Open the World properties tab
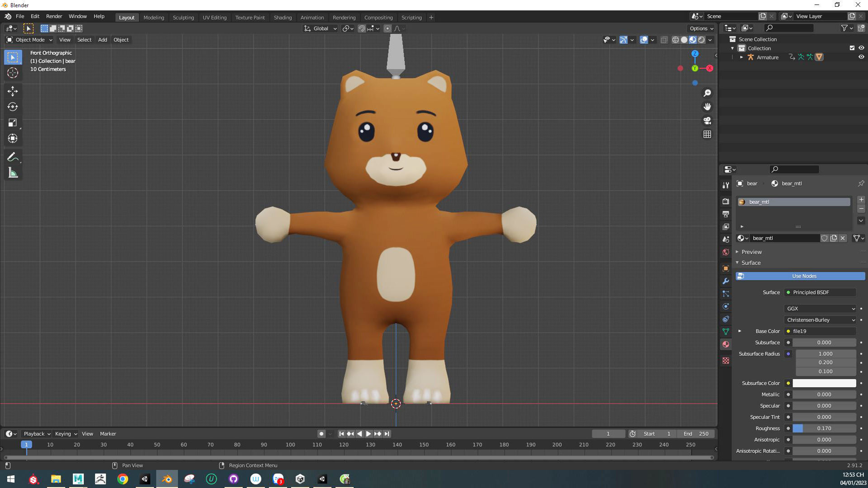The height and width of the screenshot is (488, 868). pos(726,252)
